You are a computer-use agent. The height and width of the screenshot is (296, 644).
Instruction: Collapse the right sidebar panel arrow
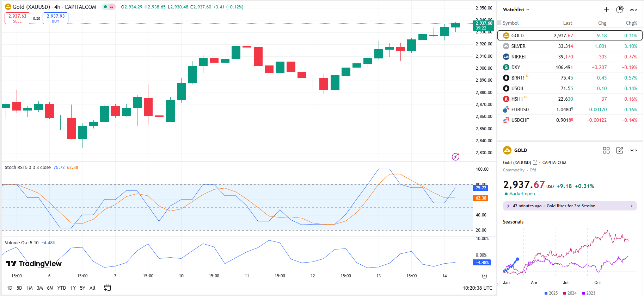click(x=498, y=284)
